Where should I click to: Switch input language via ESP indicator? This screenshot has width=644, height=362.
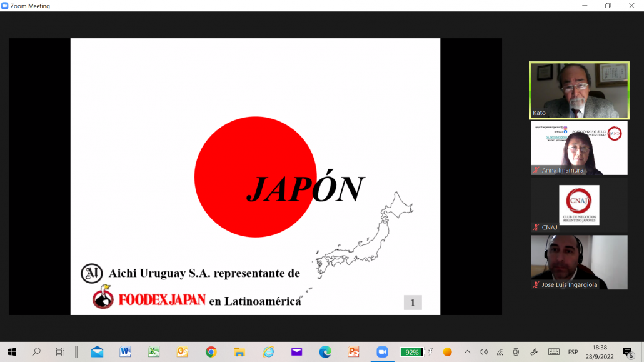[573, 352]
